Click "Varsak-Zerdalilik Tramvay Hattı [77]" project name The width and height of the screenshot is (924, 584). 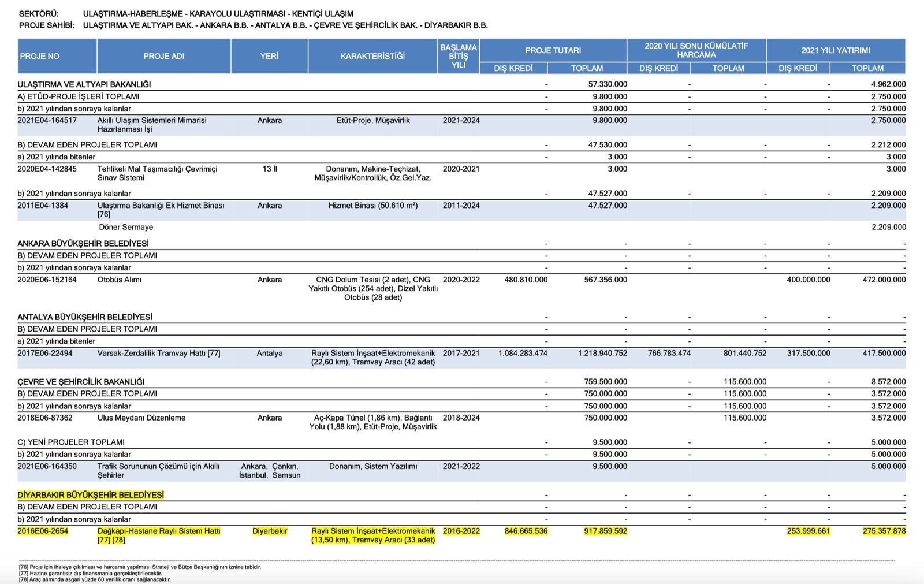[159, 354]
